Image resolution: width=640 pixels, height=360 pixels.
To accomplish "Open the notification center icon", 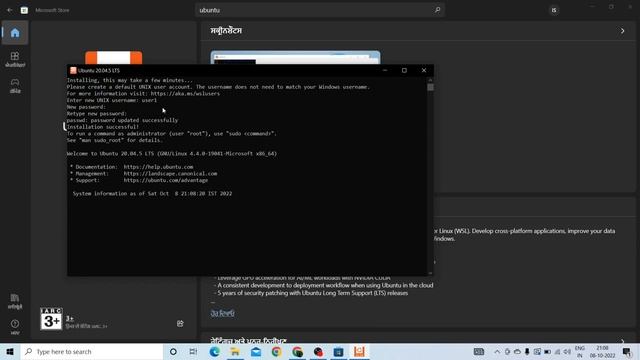I will [627, 351].
